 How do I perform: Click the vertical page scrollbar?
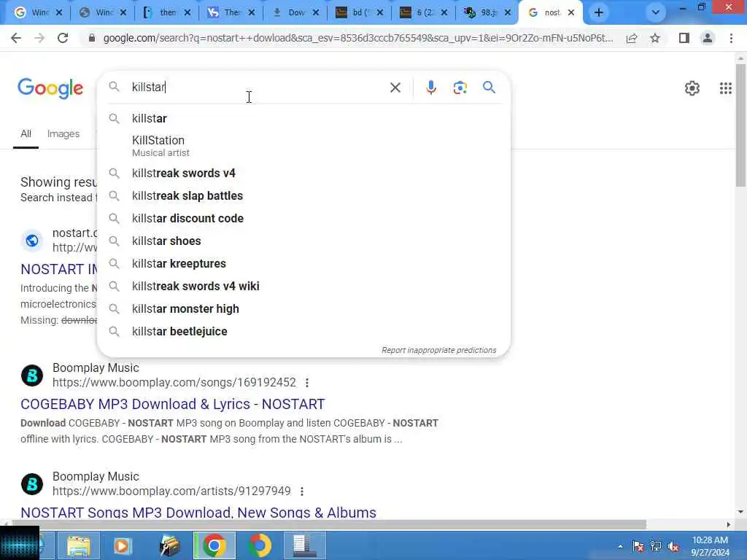pyautogui.click(x=740, y=125)
